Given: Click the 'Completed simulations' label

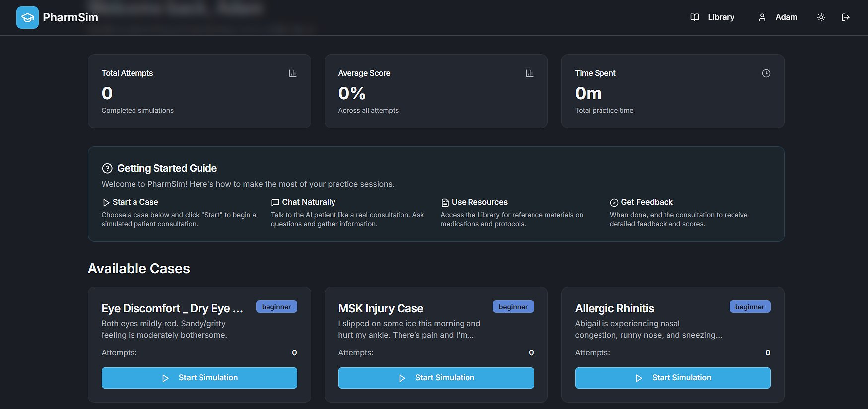Looking at the screenshot, I should tap(137, 110).
